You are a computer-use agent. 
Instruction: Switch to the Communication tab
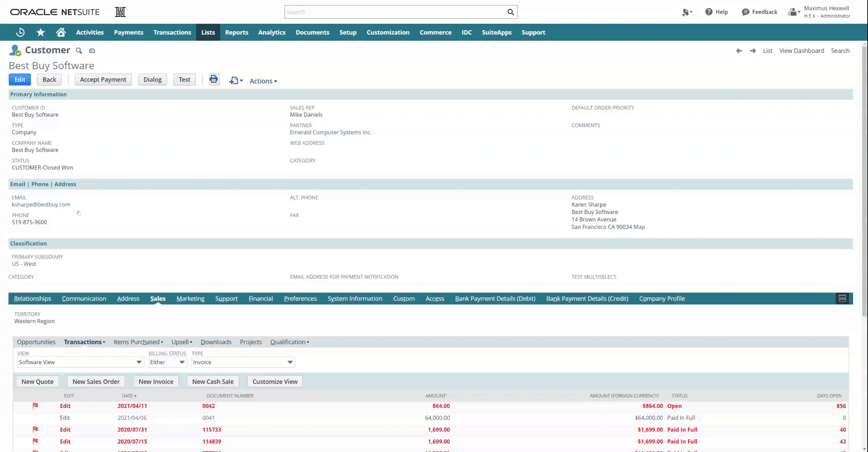click(x=84, y=299)
